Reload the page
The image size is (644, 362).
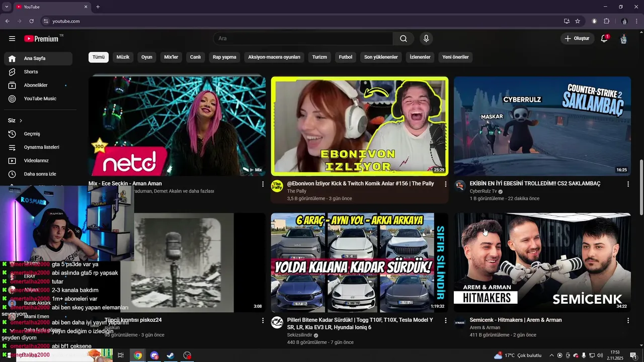click(x=31, y=21)
